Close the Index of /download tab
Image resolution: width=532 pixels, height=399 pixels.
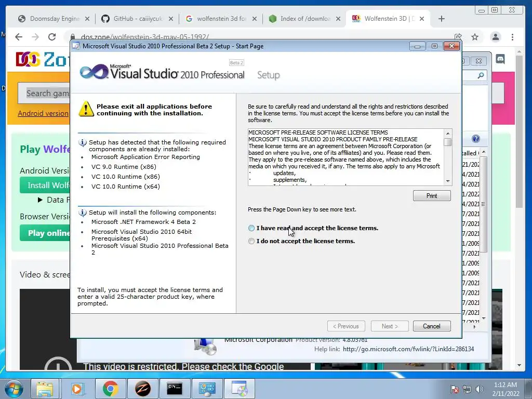point(338,19)
